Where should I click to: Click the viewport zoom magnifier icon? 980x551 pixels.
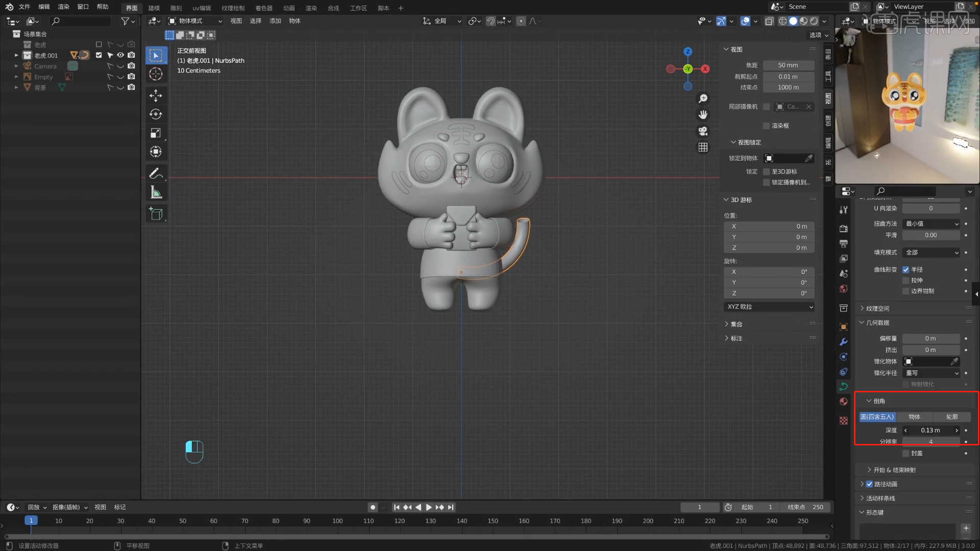703,98
